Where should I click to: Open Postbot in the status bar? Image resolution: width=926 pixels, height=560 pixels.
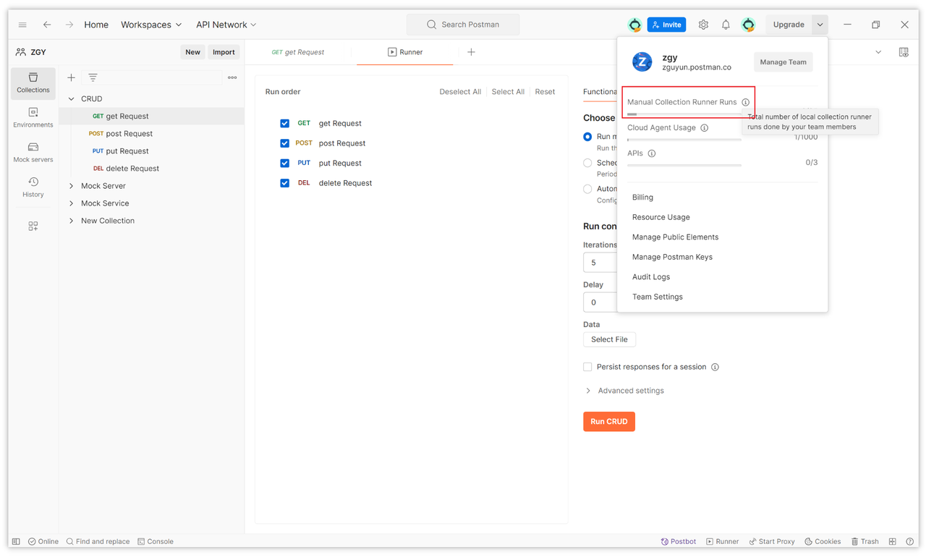(679, 541)
